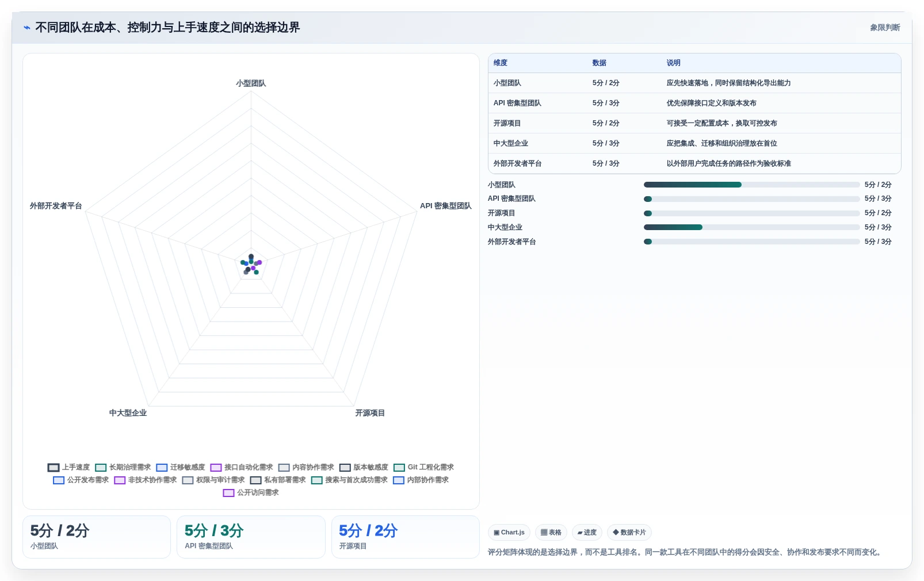The width and height of the screenshot is (924, 581).
Task: Click the 数据卡片 tag chip
Action: pyautogui.click(x=629, y=533)
